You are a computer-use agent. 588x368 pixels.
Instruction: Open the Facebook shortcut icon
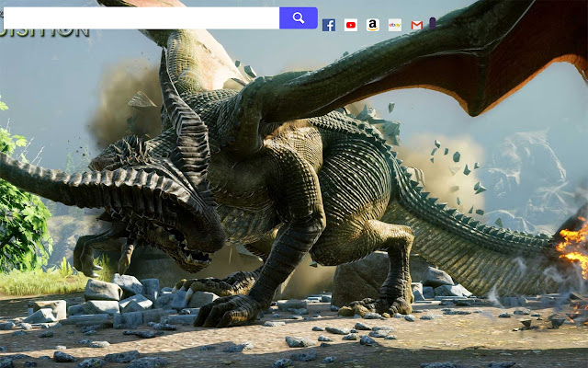coord(329,25)
